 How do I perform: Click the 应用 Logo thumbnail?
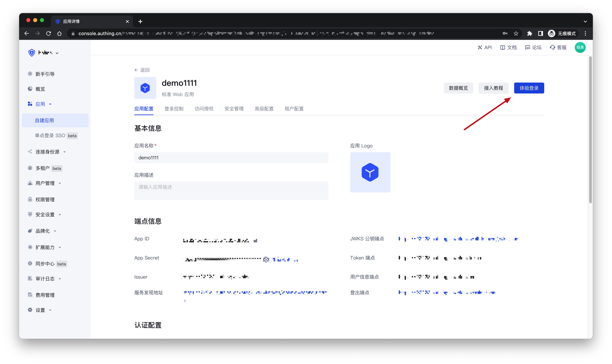pos(370,172)
